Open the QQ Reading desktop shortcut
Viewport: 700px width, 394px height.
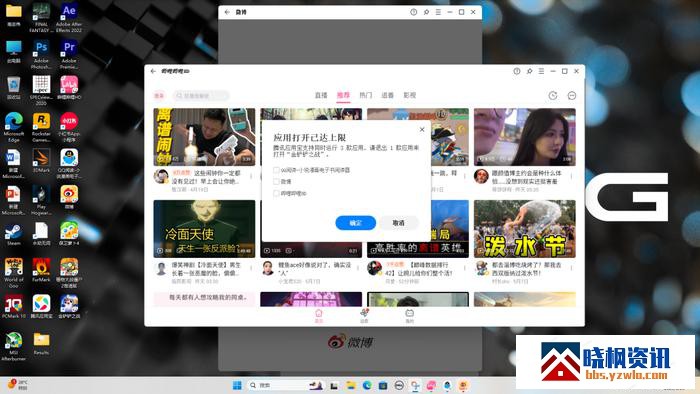69,164
